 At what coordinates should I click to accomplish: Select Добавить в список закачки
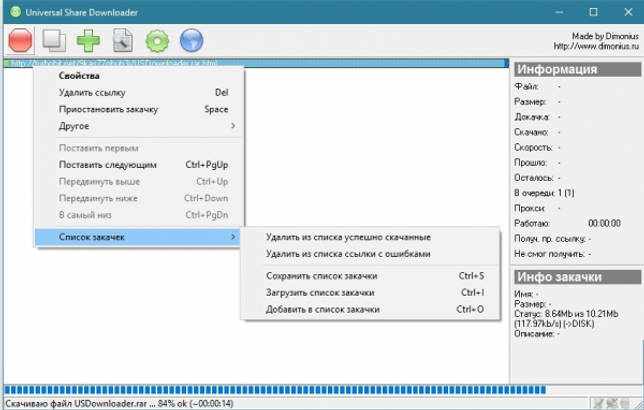coord(370,309)
